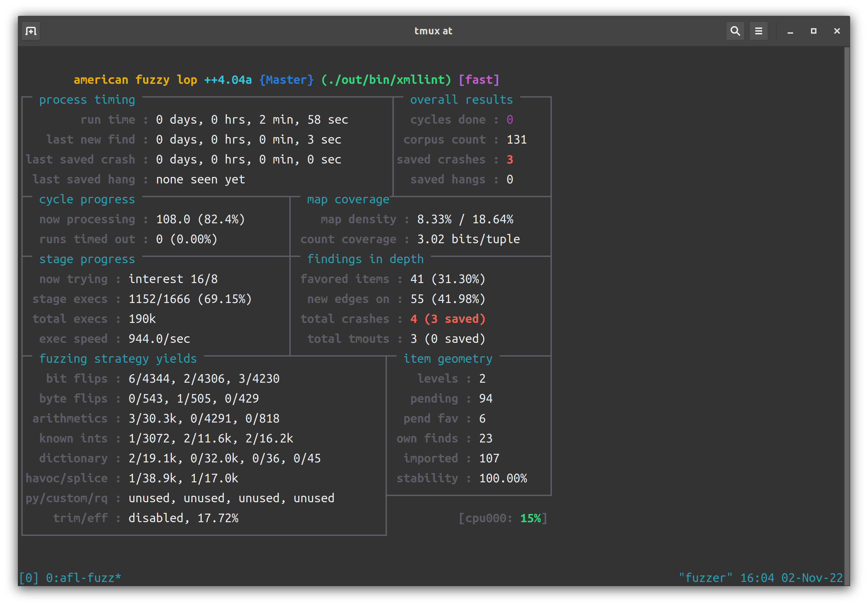Select the total crashes value 4 (3 saved)
The width and height of the screenshot is (868, 606).
tap(448, 319)
